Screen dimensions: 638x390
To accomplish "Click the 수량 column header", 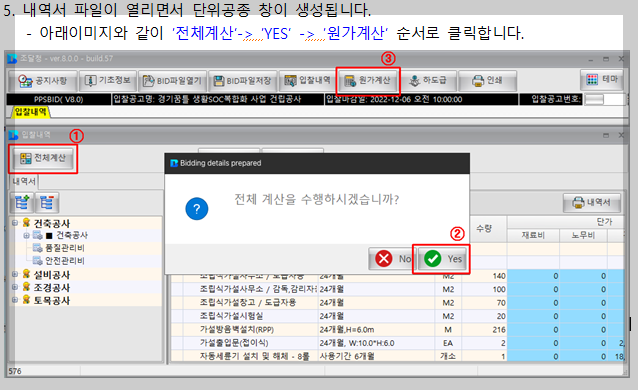I will point(484,228).
